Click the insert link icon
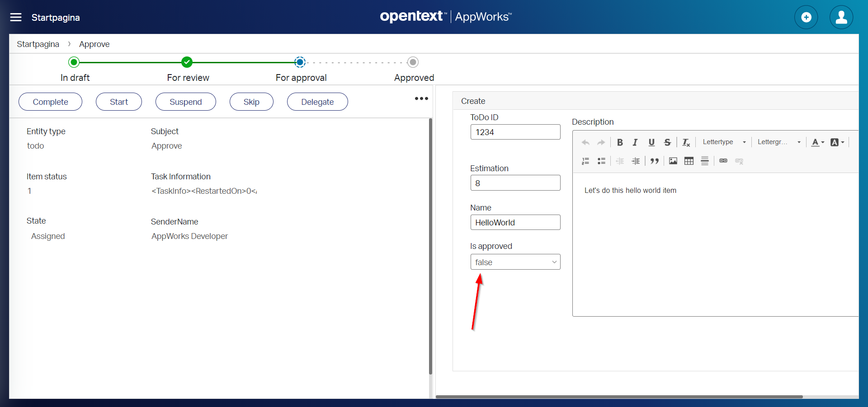This screenshot has width=868, height=407. [723, 161]
